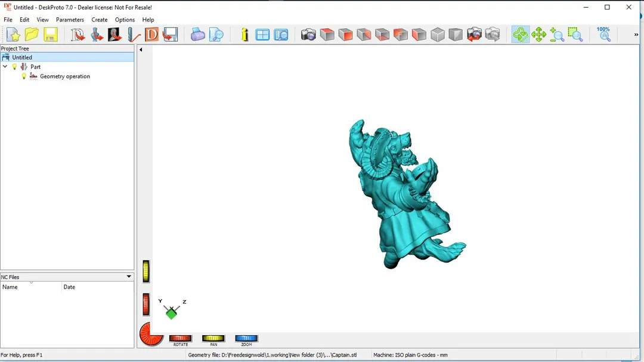The width and height of the screenshot is (644, 362).
Task: Expand the toolbar overflow chevron
Action: point(636,35)
